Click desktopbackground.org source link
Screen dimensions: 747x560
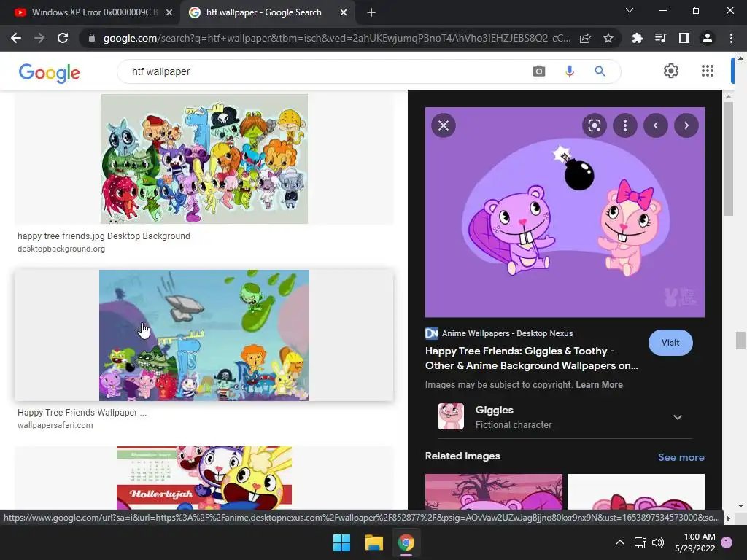61,249
